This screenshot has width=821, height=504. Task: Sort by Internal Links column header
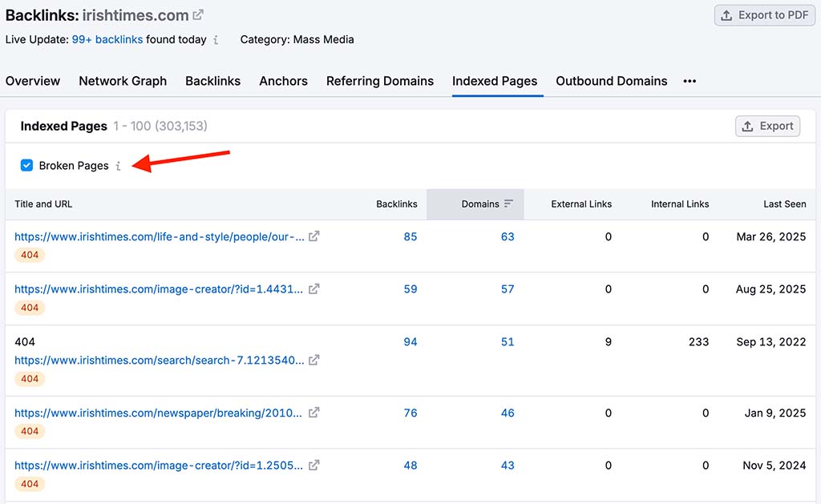[680, 204]
